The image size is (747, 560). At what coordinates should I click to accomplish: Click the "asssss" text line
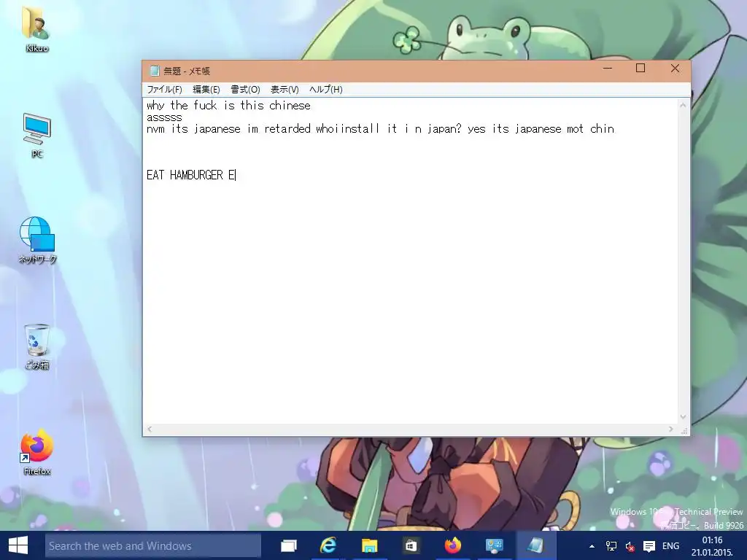pyautogui.click(x=164, y=117)
